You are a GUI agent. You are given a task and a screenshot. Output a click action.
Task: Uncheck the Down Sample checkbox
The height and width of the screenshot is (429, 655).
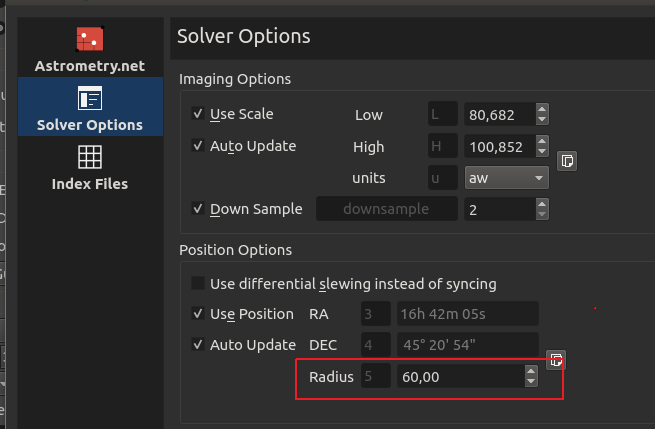[x=198, y=209]
